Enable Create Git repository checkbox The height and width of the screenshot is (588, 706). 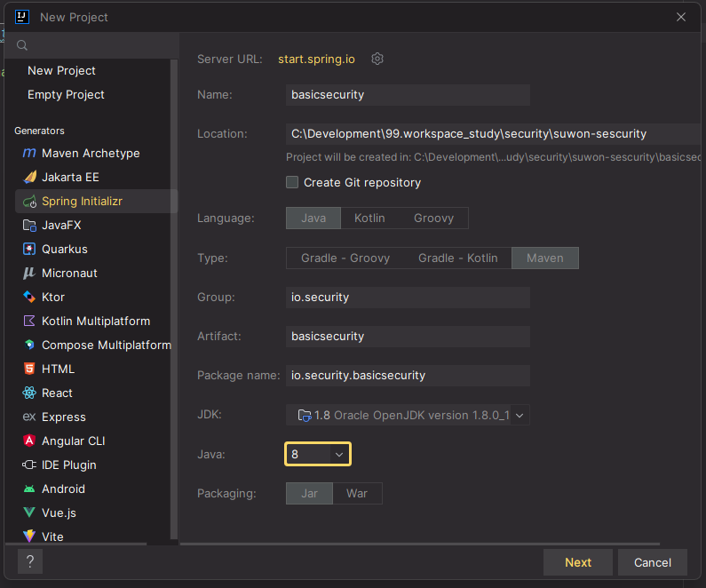point(292,182)
